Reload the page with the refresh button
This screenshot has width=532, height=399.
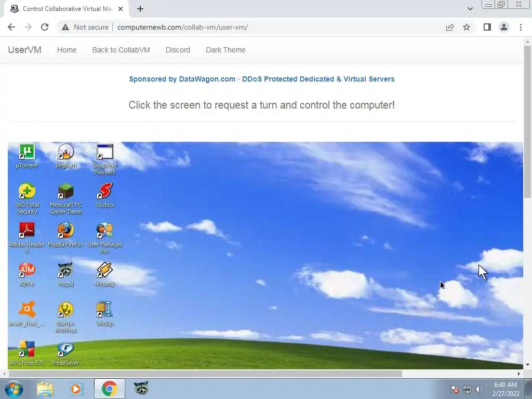tap(45, 27)
